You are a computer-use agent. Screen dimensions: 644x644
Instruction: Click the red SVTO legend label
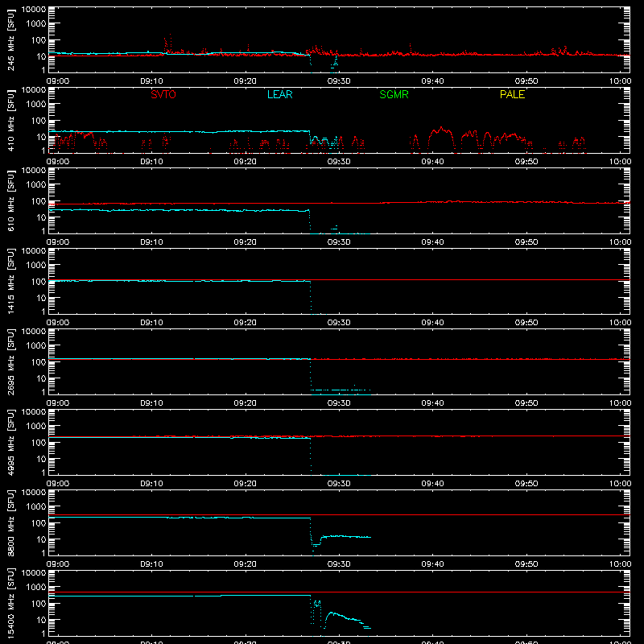163,94
